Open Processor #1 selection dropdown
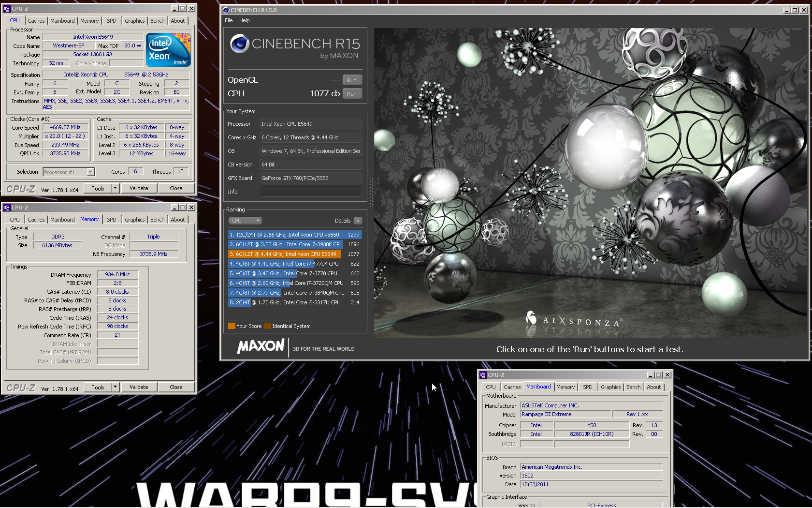Screen dimensions: 812x508 pyautogui.click(x=69, y=172)
